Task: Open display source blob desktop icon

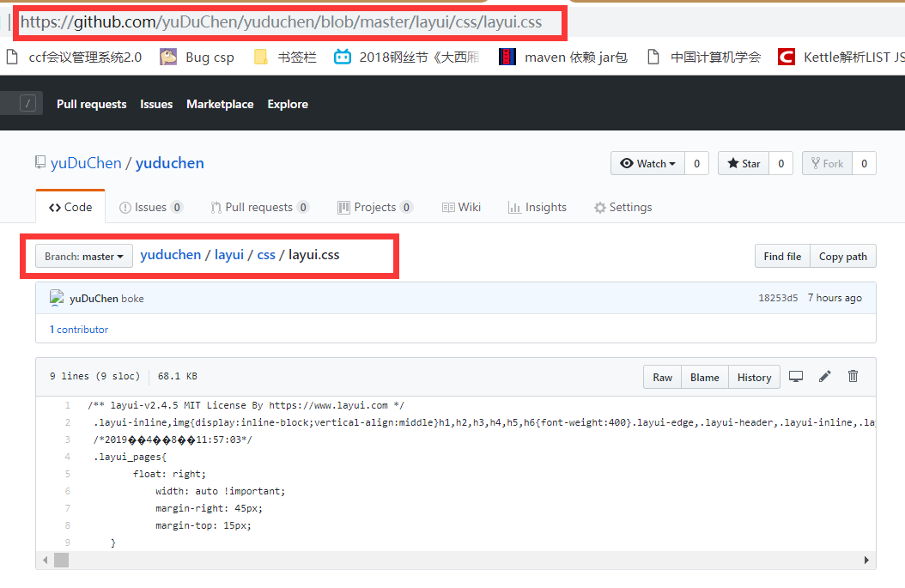Action: coord(796,377)
